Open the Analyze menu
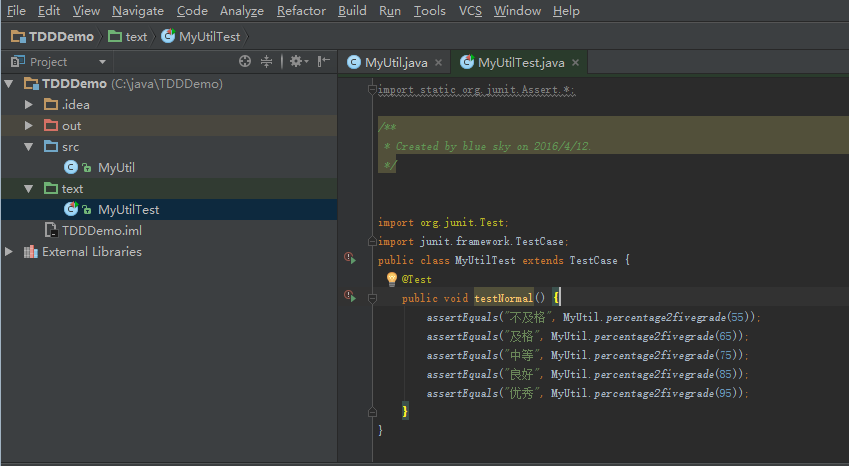Viewport: 849px width, 466px height. coord(241,11)
